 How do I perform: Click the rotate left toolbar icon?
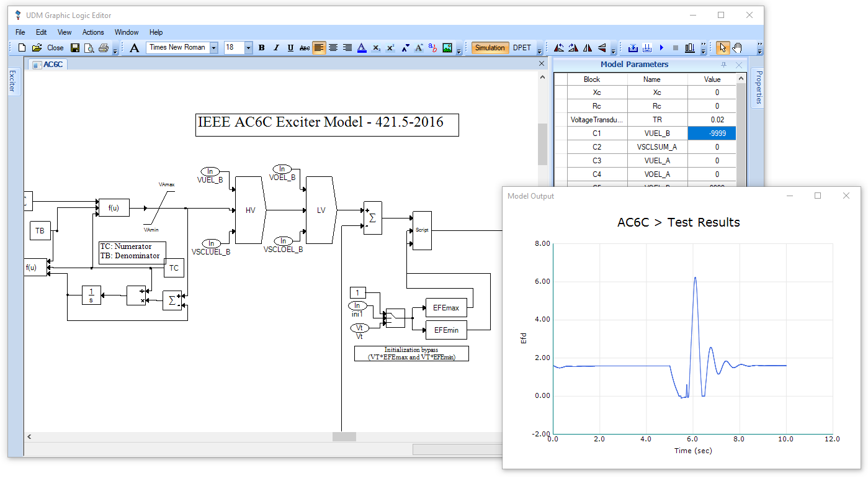[559, 47]
